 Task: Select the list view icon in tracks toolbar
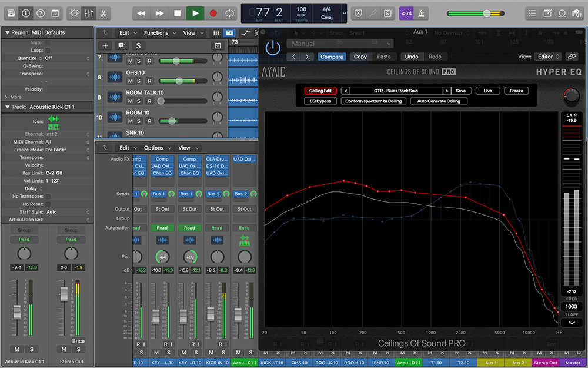[x=229, y=33]
